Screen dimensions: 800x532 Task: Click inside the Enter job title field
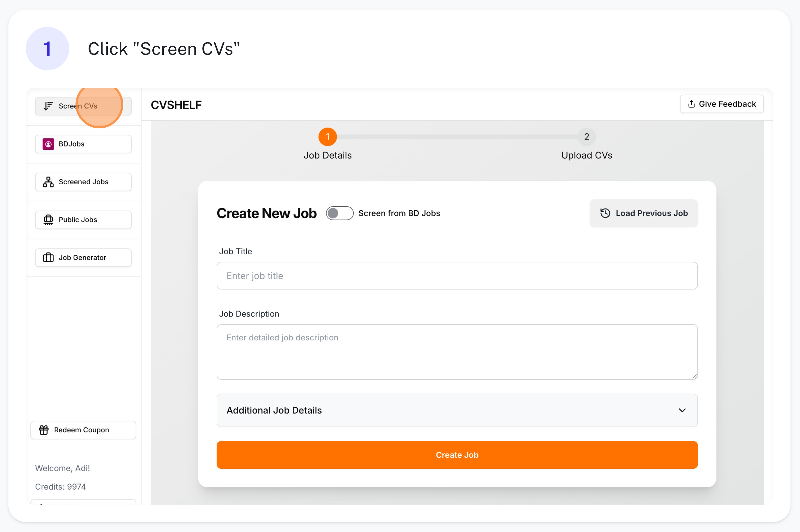click(456, 276)
